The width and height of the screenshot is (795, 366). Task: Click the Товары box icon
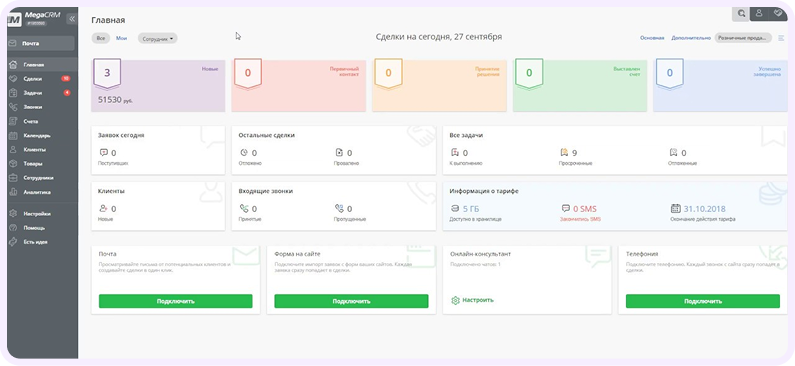(13, 164)
